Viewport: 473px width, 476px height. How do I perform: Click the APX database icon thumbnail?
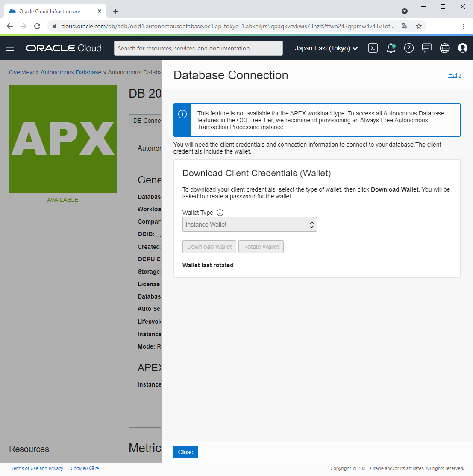[x=63, y=139]
